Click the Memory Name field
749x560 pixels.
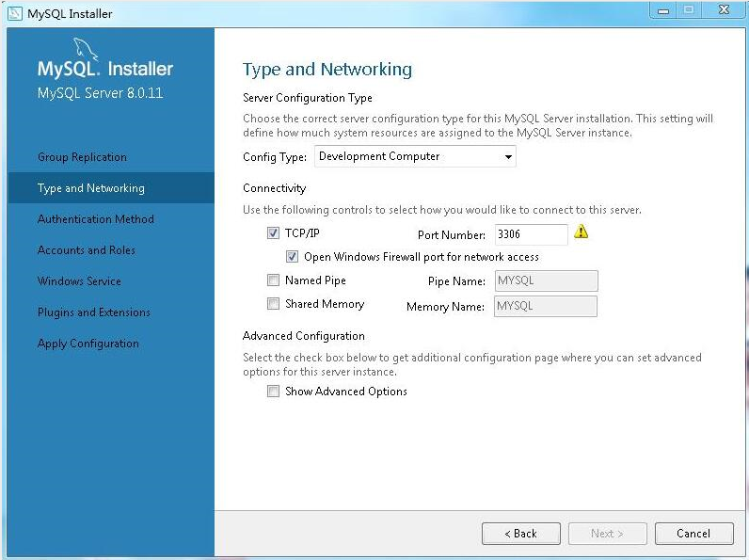pyautogui.click(x=546, y=306)
